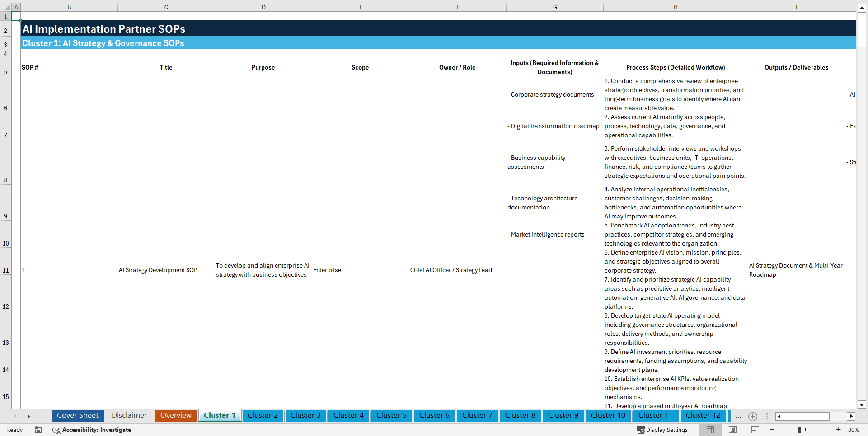Click the vertical scrollbar thumb
Screen dimensions: 868x436
tap(862, 29)
